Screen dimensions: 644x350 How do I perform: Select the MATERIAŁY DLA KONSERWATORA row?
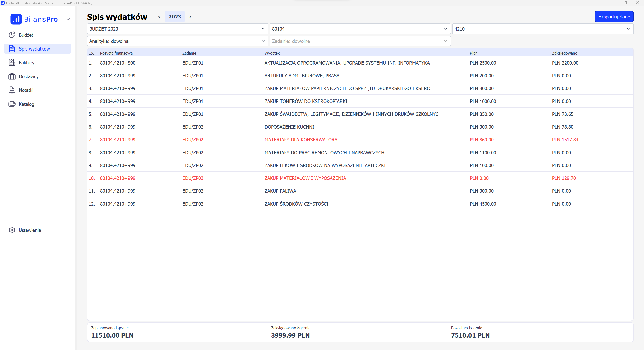[301, 140]
